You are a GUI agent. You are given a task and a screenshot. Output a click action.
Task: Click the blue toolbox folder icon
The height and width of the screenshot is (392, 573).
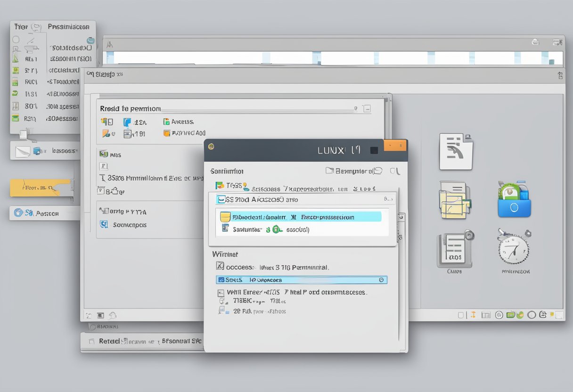(514, 199)
